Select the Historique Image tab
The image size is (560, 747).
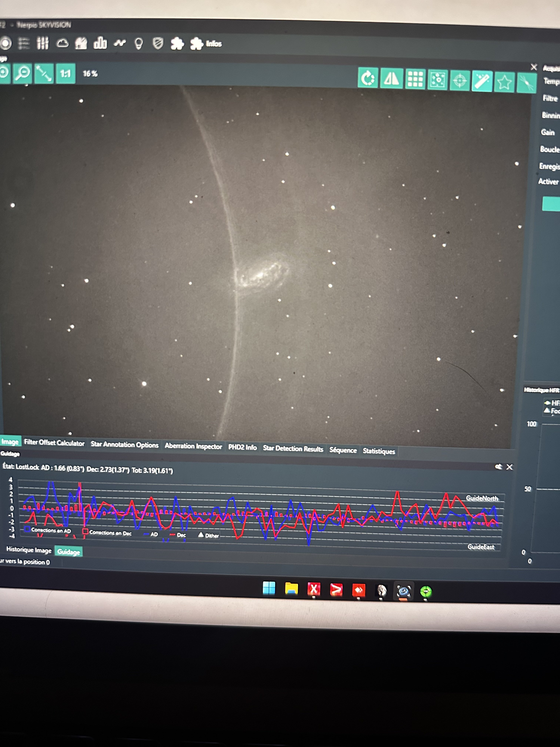(x=29, y=550)
